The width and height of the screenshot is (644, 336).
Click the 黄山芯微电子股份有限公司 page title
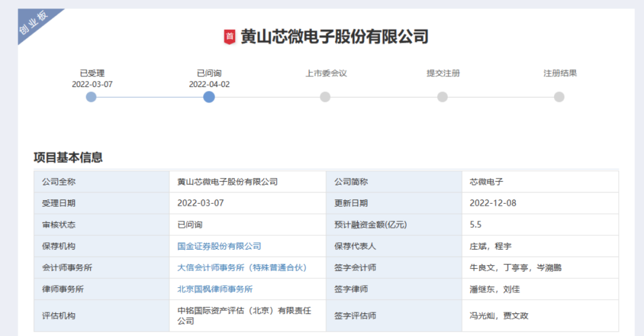coord(334,37)
